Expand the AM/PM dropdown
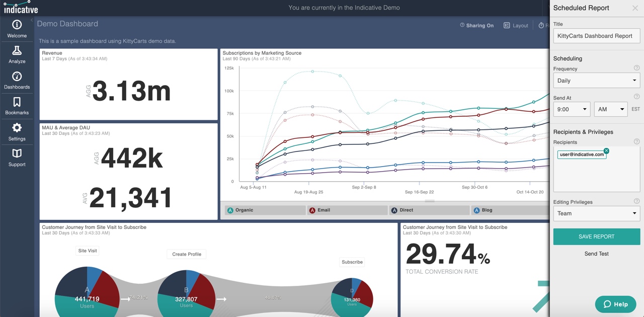Screen dimensions: 644x317 pyautogui.click(x=610, y=109)
